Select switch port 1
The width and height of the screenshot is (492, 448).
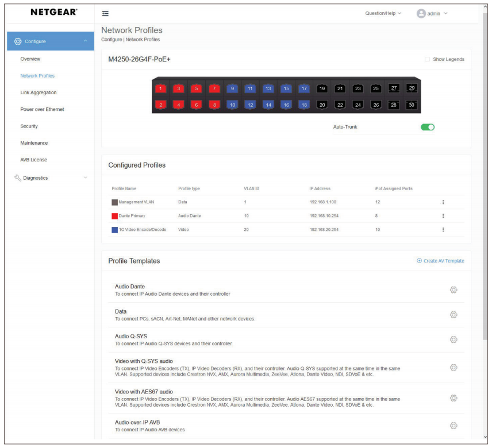click(x=160, y=88)
